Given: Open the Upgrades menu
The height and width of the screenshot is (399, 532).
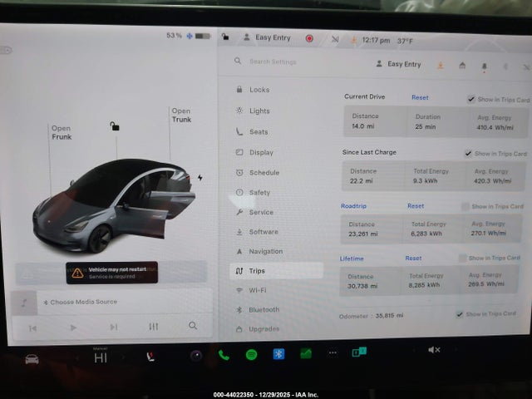Looking at the screenshot, I should [258, 329].
